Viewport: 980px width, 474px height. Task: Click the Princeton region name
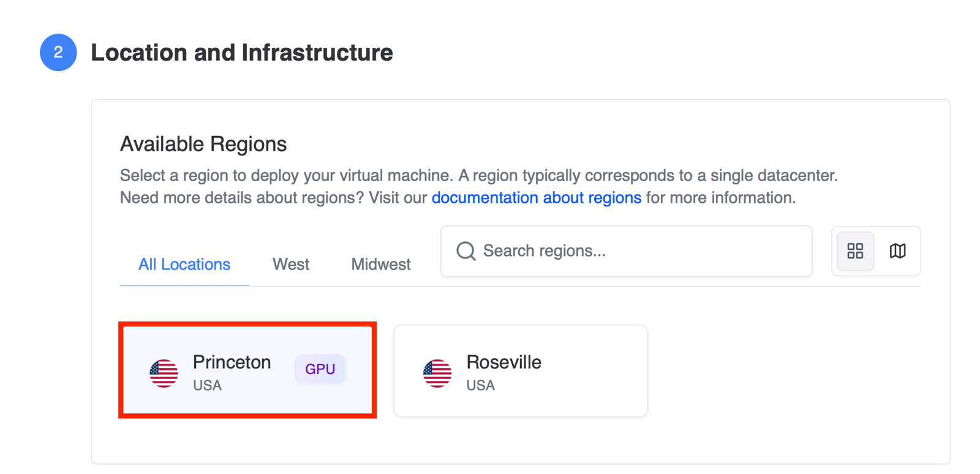point(232,362)
